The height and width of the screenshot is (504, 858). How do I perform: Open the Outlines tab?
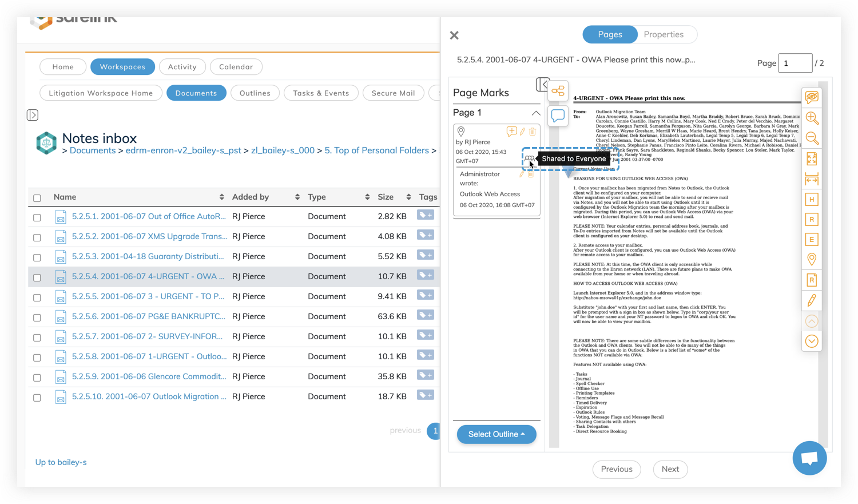[255, 93]
